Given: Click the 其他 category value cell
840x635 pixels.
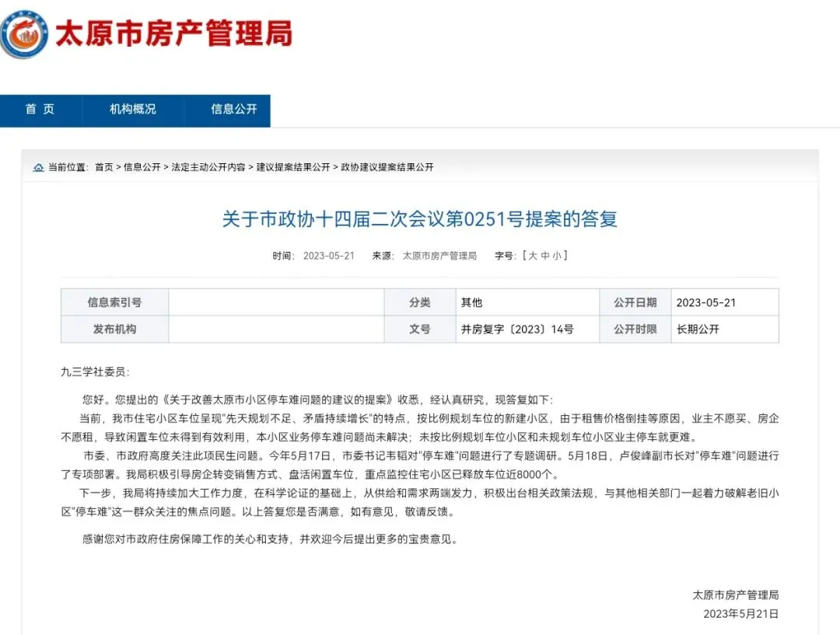Looking at the screenshot, I should pos(527,302).
